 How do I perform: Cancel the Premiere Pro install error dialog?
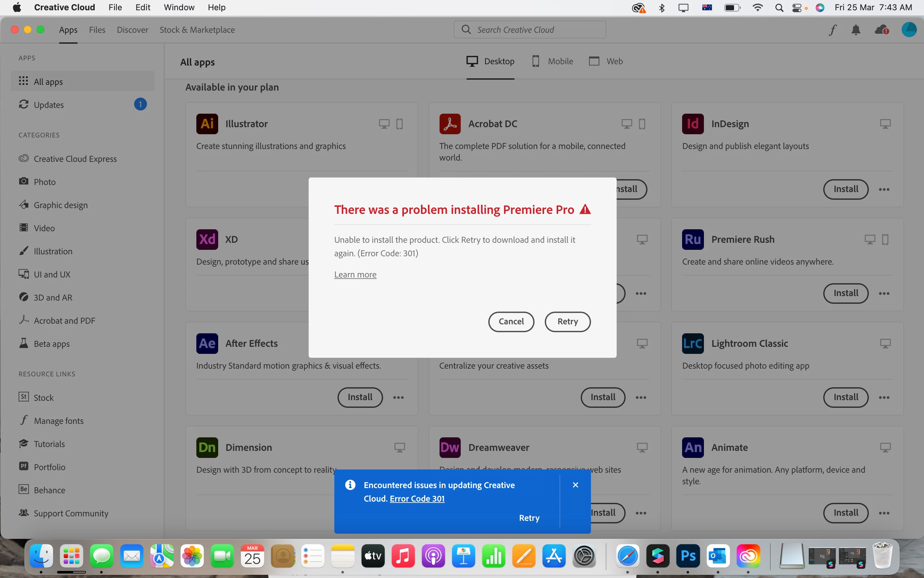coord(511,321)
